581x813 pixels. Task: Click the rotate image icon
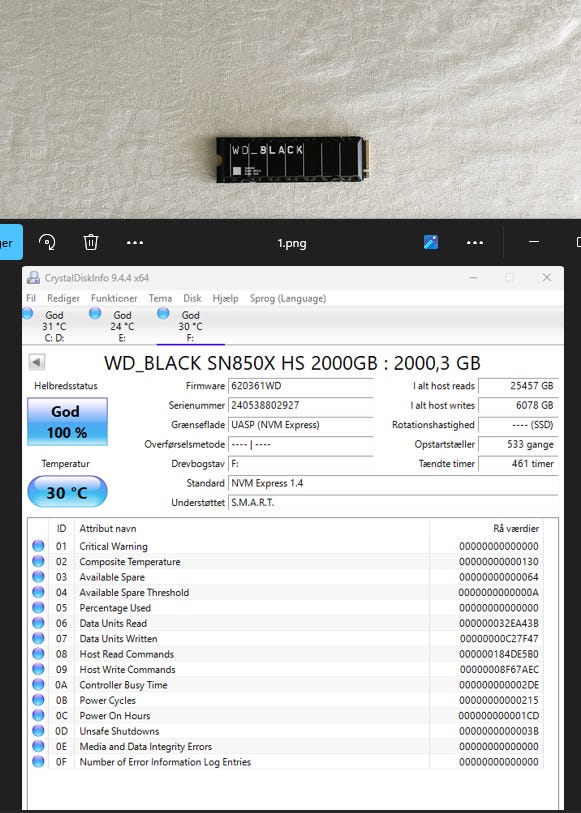point(47,242)
